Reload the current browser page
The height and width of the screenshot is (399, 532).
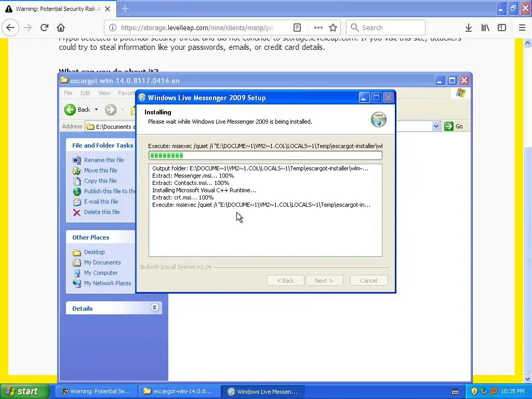pos(44,28)
